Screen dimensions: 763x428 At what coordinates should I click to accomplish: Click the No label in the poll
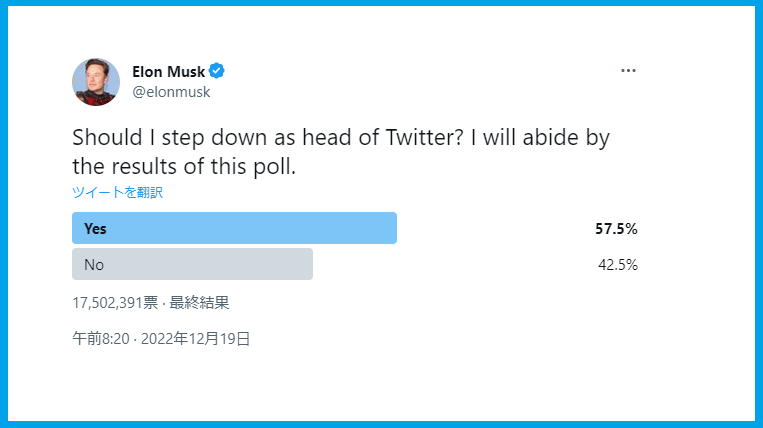pyautogui.click(x=94, y=265)
